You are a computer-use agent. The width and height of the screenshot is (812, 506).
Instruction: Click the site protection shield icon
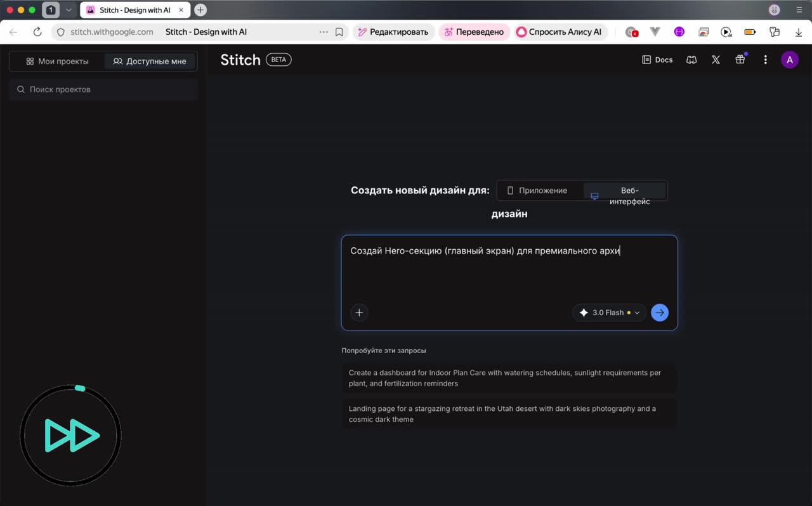click(x=60, y=32)
